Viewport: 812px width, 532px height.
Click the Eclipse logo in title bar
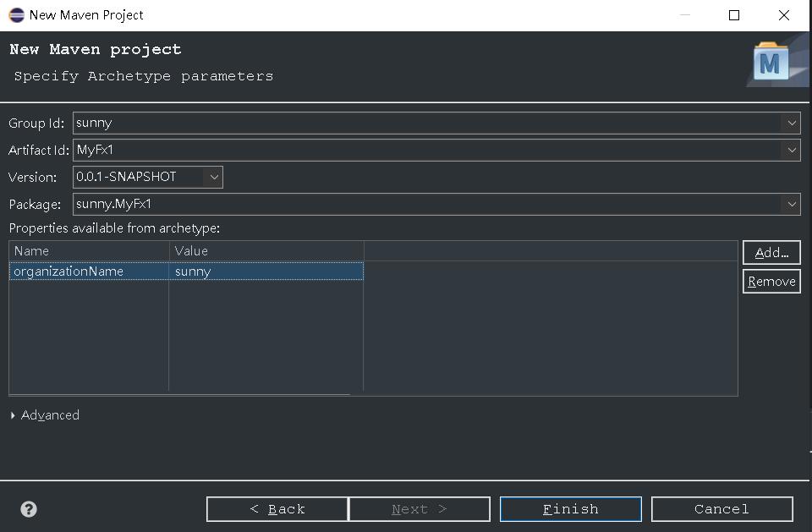(17, 15)
